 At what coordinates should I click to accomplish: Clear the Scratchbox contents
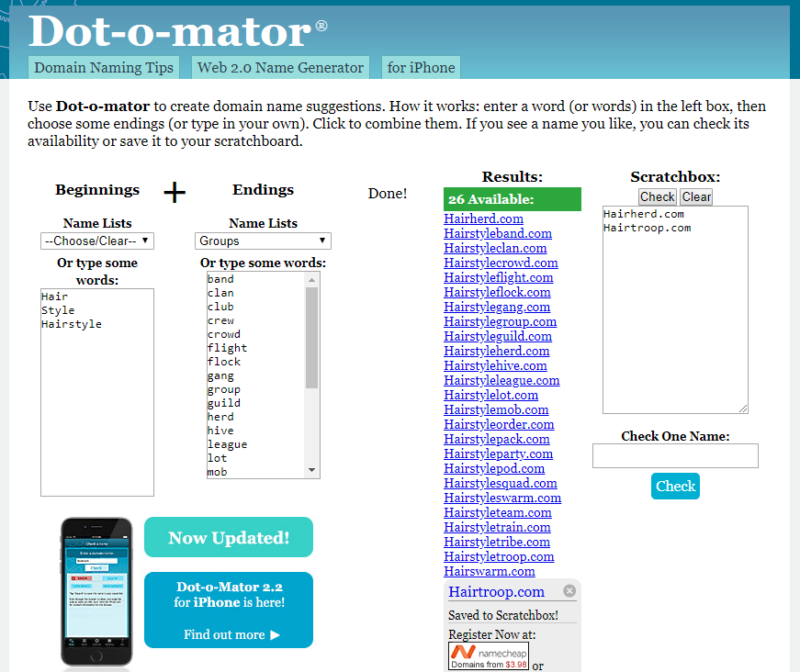click(x=696, y=196)
